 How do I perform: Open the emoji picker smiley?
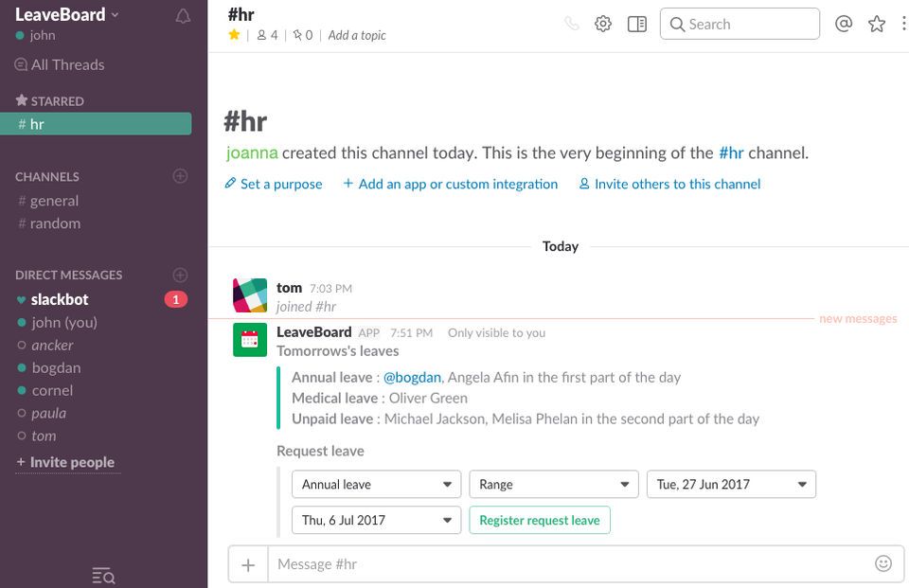pyautogui.click(x=883, y=563)
